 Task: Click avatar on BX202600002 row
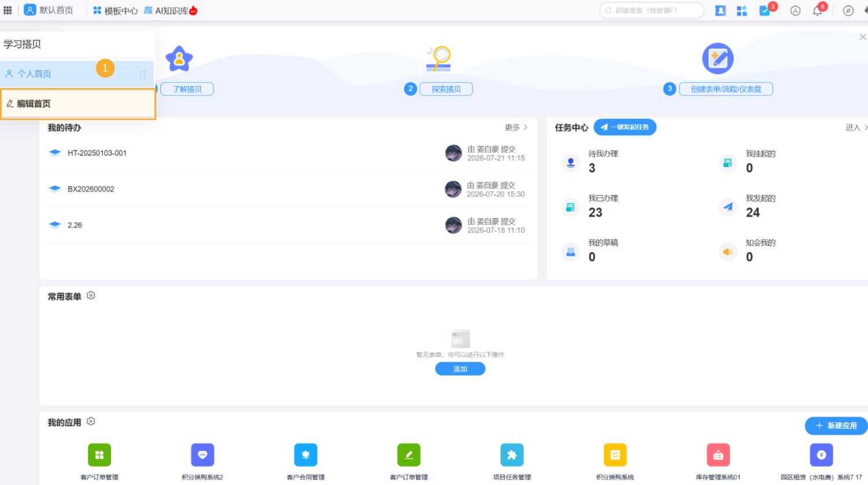(x=454, y=189)
